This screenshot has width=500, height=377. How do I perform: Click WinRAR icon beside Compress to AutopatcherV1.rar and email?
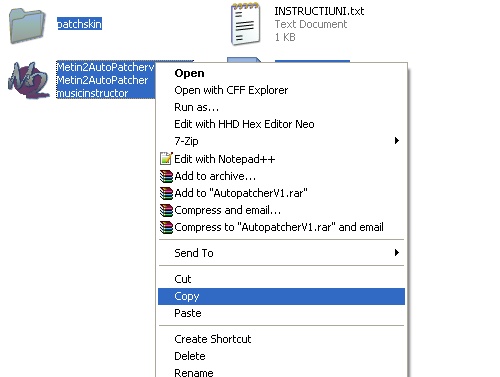pyautogui.click(x=166, y=227)
